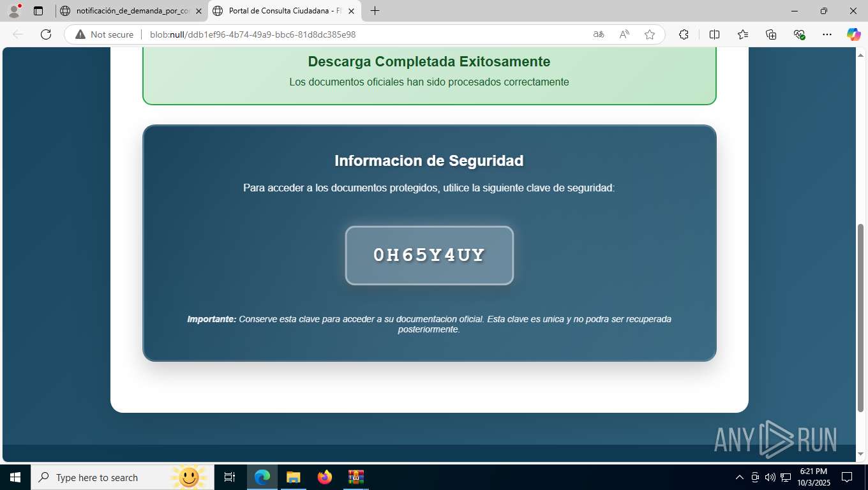Open the Favorites list icon
Image resolution: width=868 pixels, height=490 pixels.
tap(743, 34)
